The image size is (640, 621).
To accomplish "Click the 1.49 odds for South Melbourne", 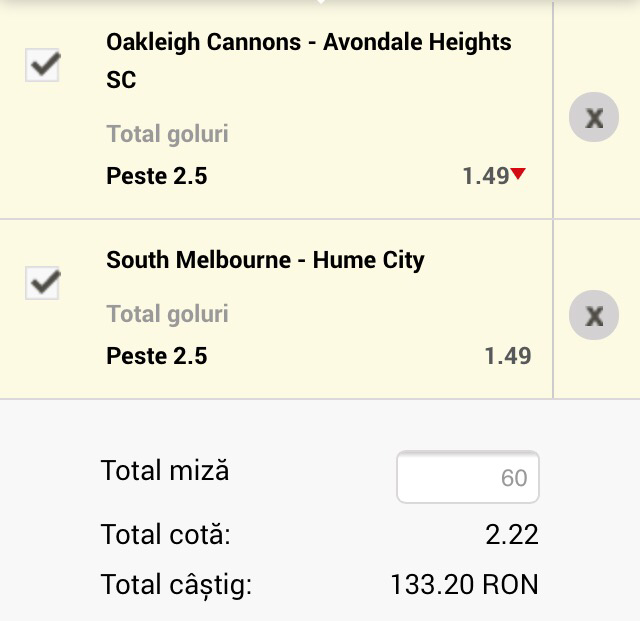I will (x=507, y=356).
